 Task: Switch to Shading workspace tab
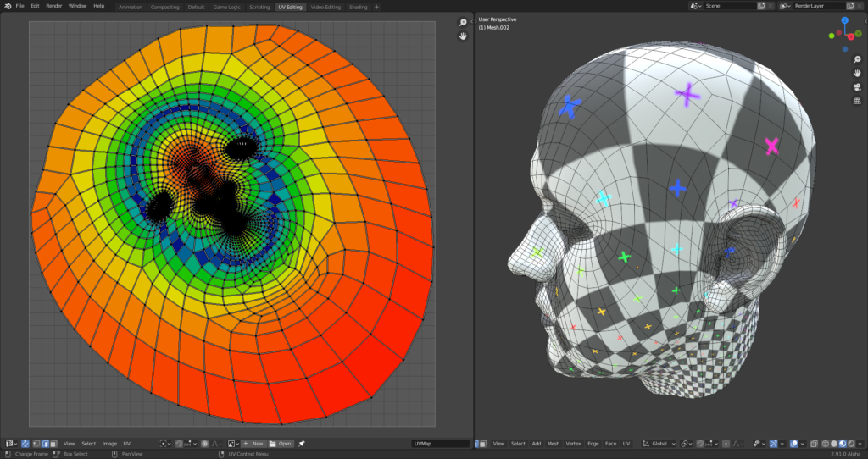point(359,7)
